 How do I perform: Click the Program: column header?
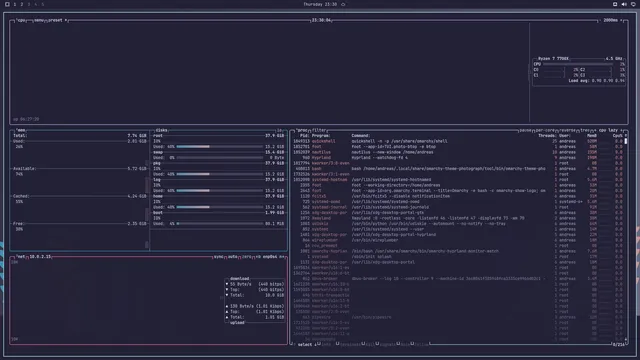321,136
